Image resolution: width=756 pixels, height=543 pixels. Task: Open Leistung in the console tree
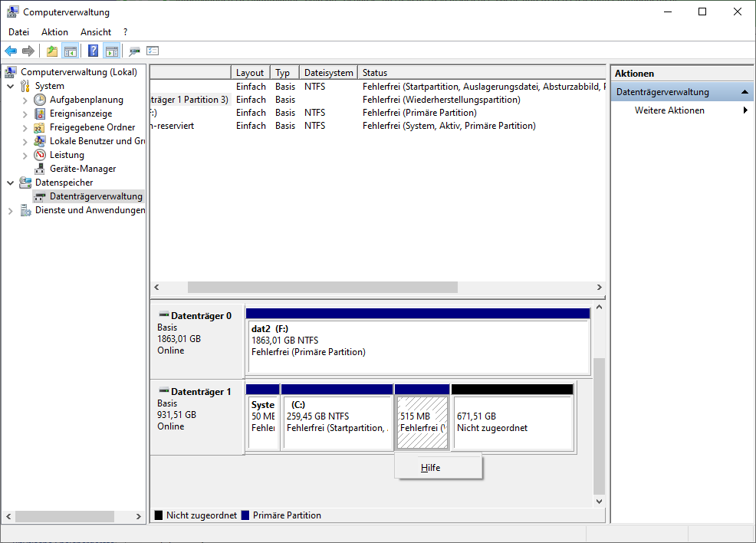(x=68, y=154)
